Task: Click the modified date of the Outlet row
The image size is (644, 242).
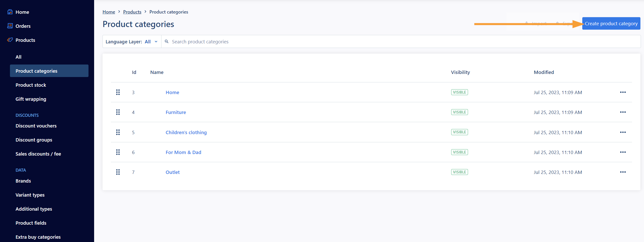Action: 558,172
